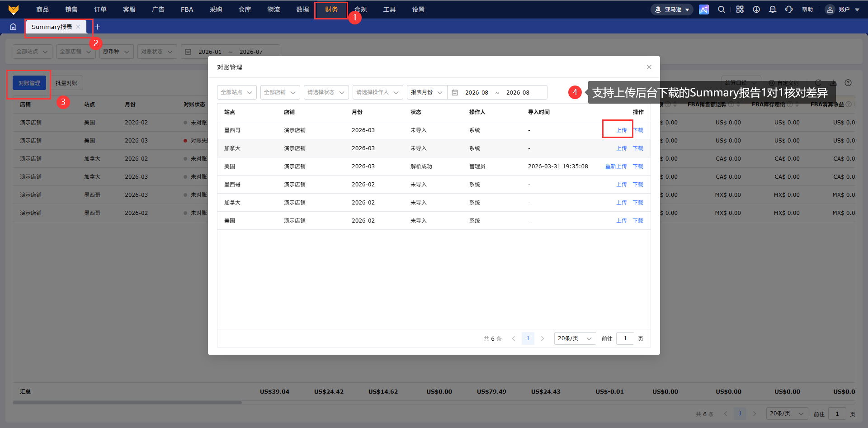Screen dimensions: 868x428
Task: Click 重新上传 for 美国 2026-03 row
Action: pyautogui.click(x=616, y=166)
